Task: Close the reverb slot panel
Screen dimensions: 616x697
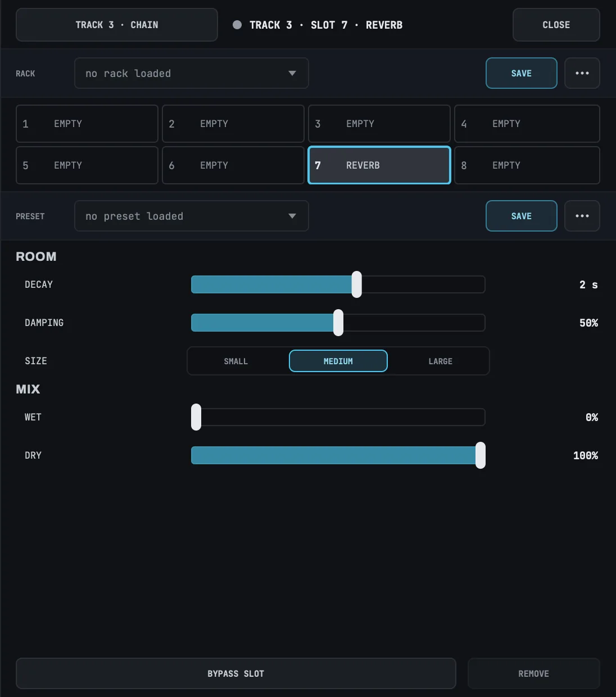Action: tap(556, 25)
